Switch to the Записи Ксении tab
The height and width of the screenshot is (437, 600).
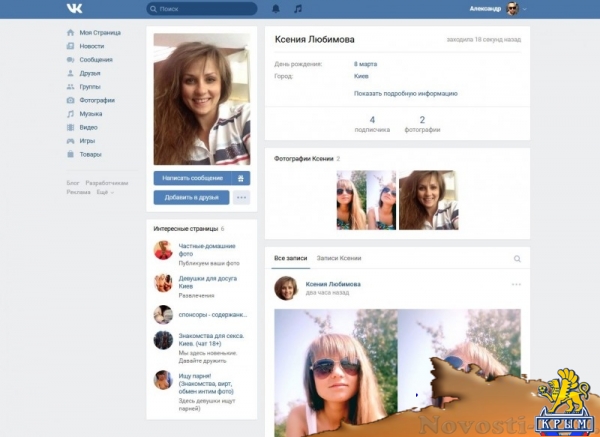point(338,259)
